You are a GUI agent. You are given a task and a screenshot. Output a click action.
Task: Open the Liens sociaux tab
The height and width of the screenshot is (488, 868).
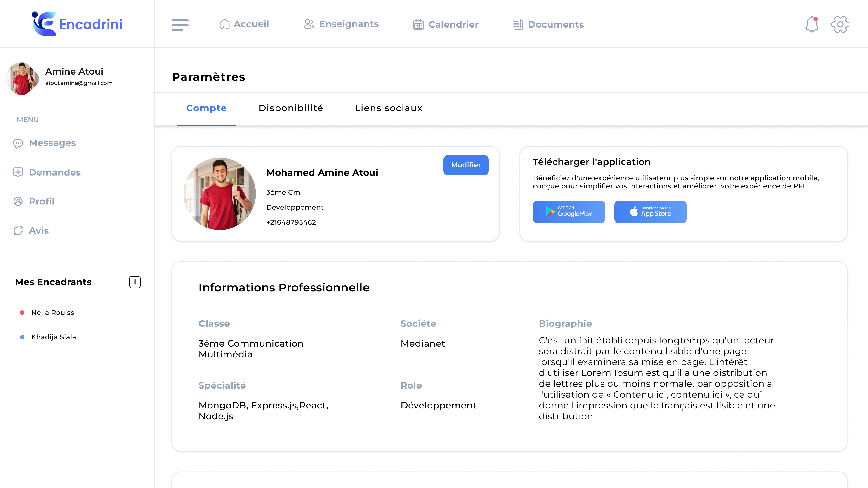(x=389, y=108)
